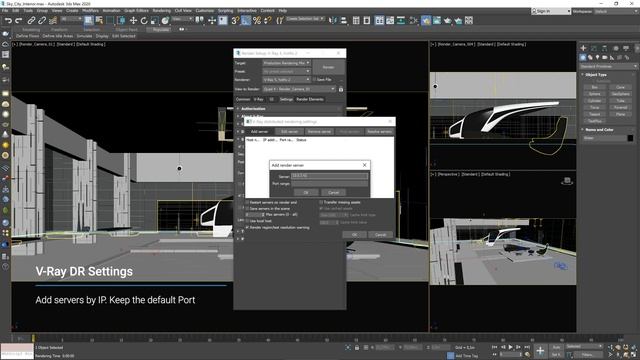640x360 pixels.
Task: Switch to the Render Elements tab
Action: pyautogui.click(x=310, y=99)
